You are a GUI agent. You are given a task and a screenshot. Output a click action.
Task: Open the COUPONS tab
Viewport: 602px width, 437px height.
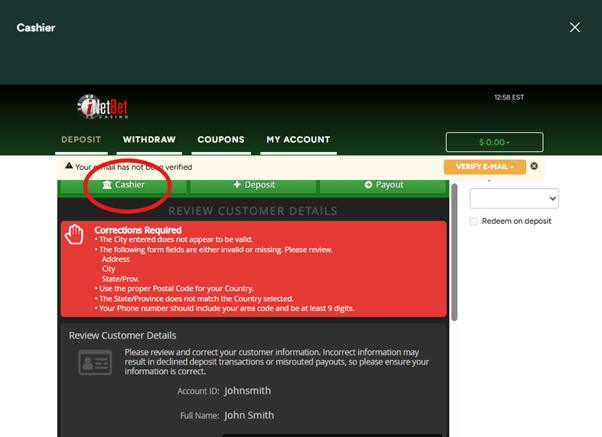pyautogui.click(x=221, y=140)
